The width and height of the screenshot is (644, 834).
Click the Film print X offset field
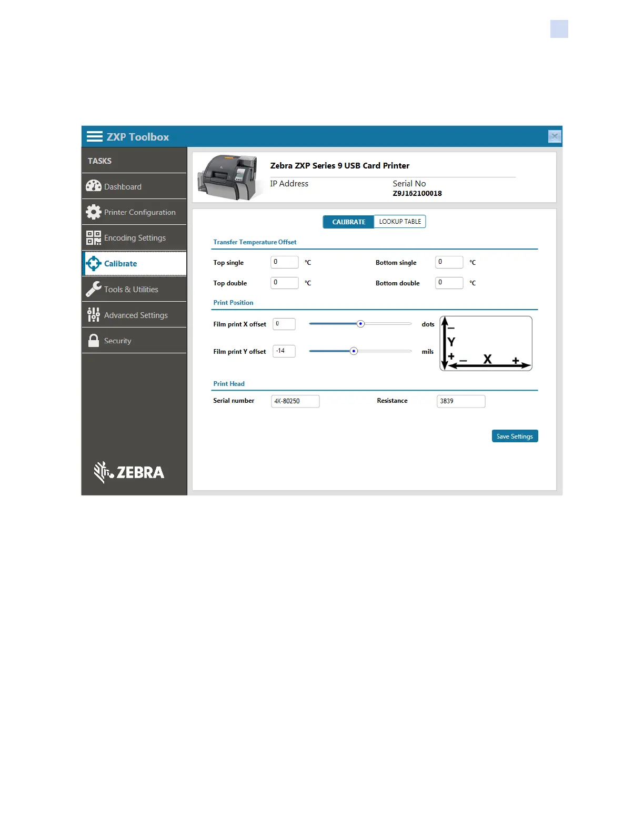point(284,324)
